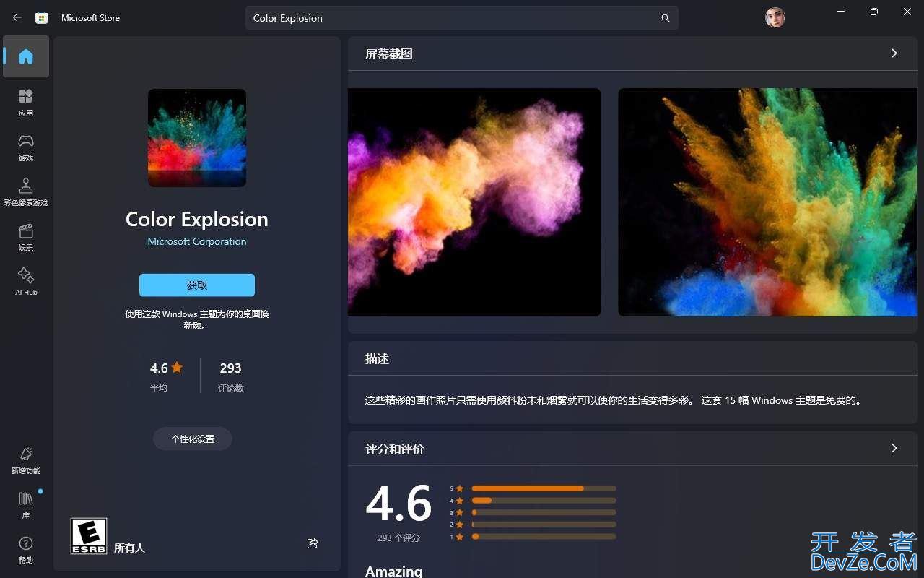Open the Home sidebar icon
Viewport: 924px width, 578px height.
(26, 56)
